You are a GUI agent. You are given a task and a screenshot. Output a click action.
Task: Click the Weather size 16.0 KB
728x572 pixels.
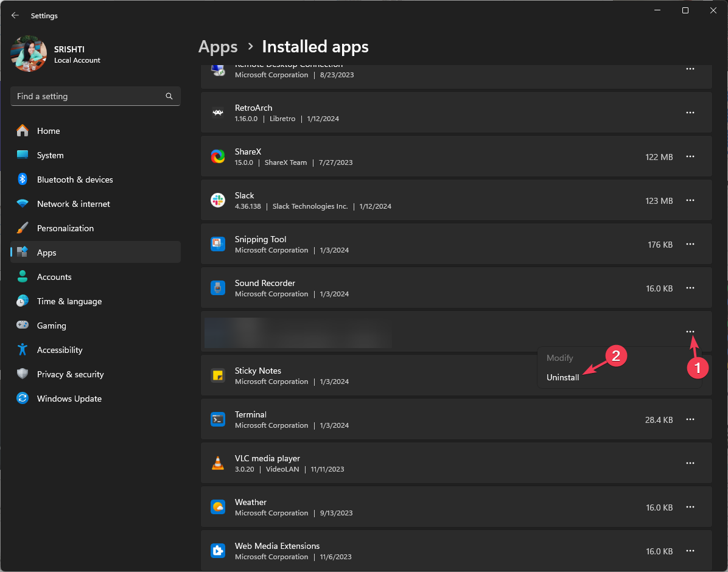coord(659,507)
